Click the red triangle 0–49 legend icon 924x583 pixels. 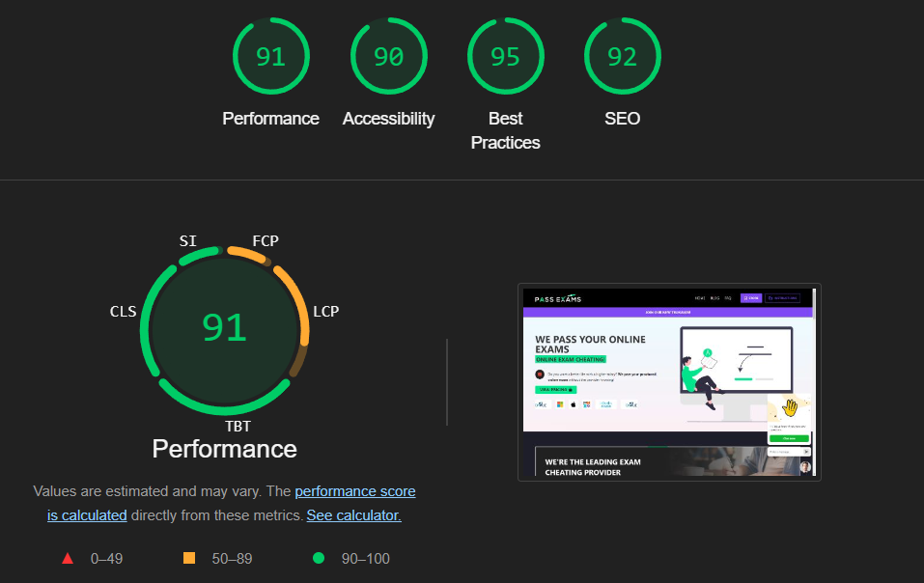tap(68, 558)
